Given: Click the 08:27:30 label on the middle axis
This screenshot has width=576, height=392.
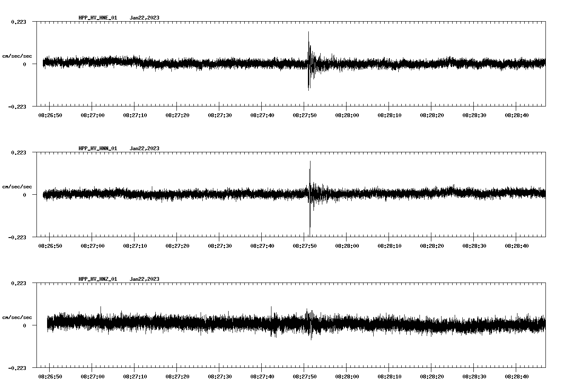Looking at the screenshot, I should click(x=220, y=245).
